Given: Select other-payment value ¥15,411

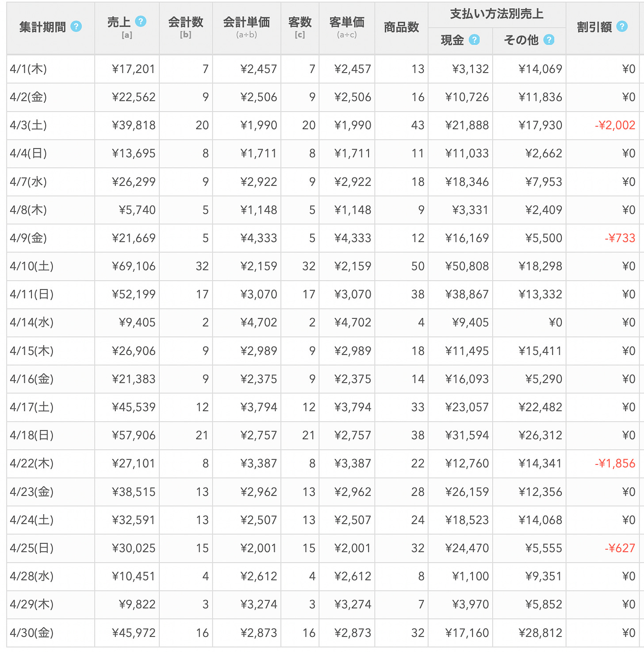Looking at the screenshot, I should 540,351.
